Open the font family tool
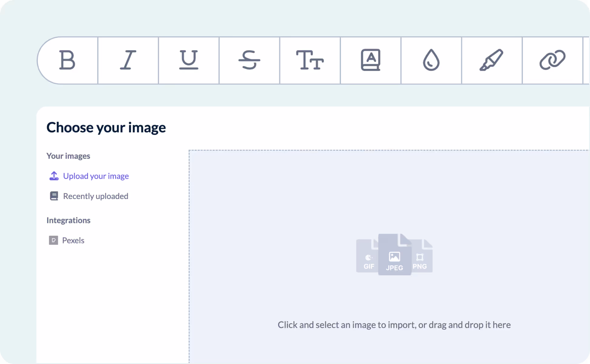This screenshot has width=590, height=364. 371,60
